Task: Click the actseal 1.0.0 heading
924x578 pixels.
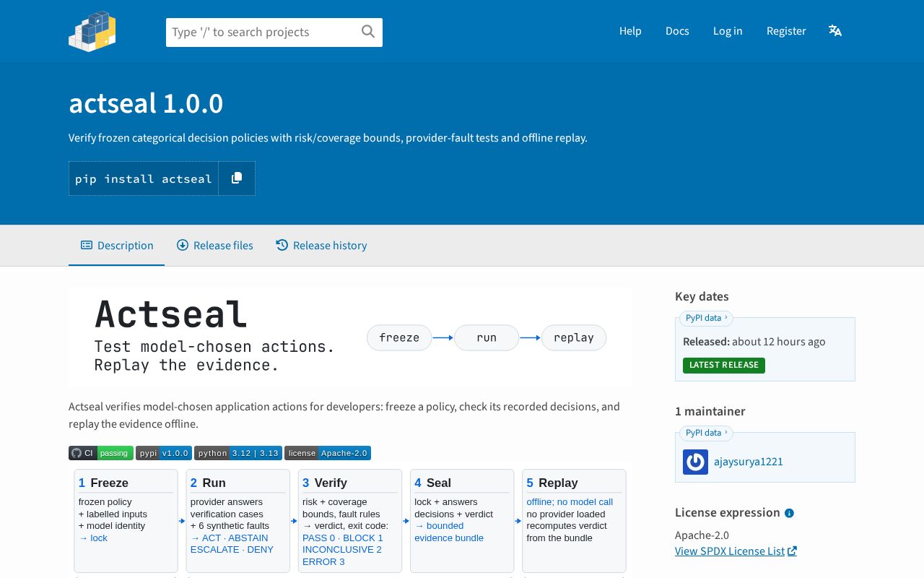Action: pyautogui.click(x=146, y=104)
